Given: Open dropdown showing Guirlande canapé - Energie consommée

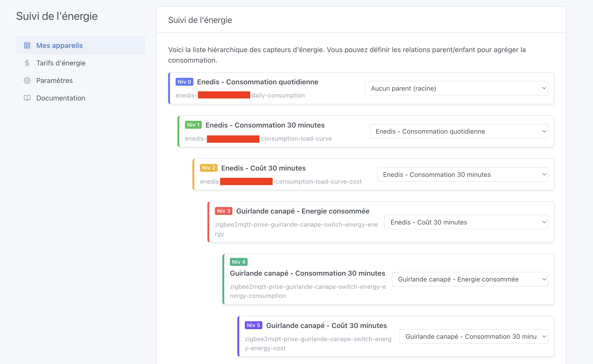Looking at the screenshot, I should pos(470,279).
